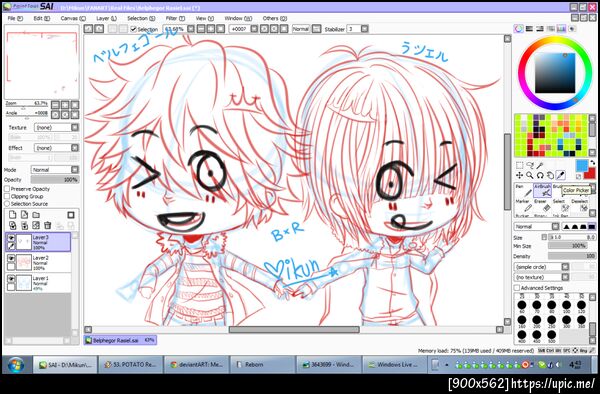Select the rectangular Selection tool
600x394 pixels.
coord(519,165)
